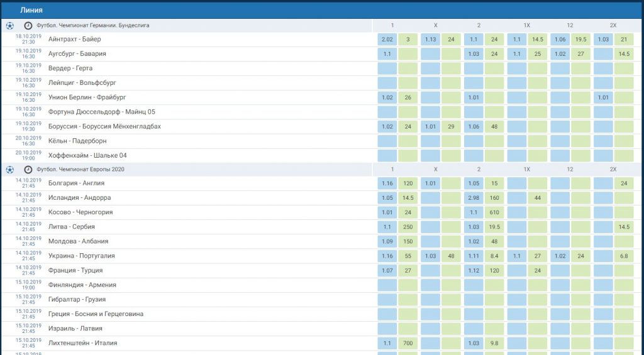The image size is (644, 355).
Task: Click the 19.10.2019 19:30 kickoff time
Action: coord(28,126)
